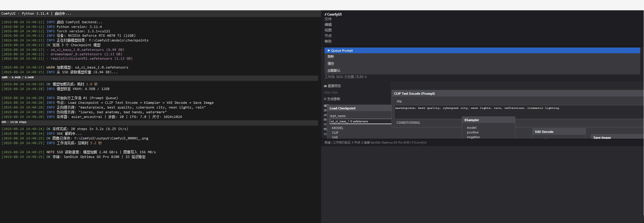Click the model input on KSampler
The width and height of the screenshot is (644, 223).
[x=471, y=128]
